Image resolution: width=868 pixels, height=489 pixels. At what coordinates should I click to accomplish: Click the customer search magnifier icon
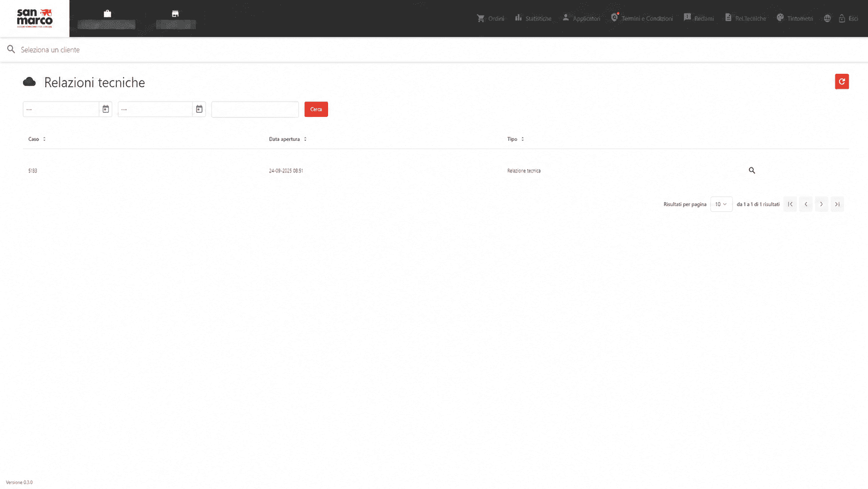11,49
